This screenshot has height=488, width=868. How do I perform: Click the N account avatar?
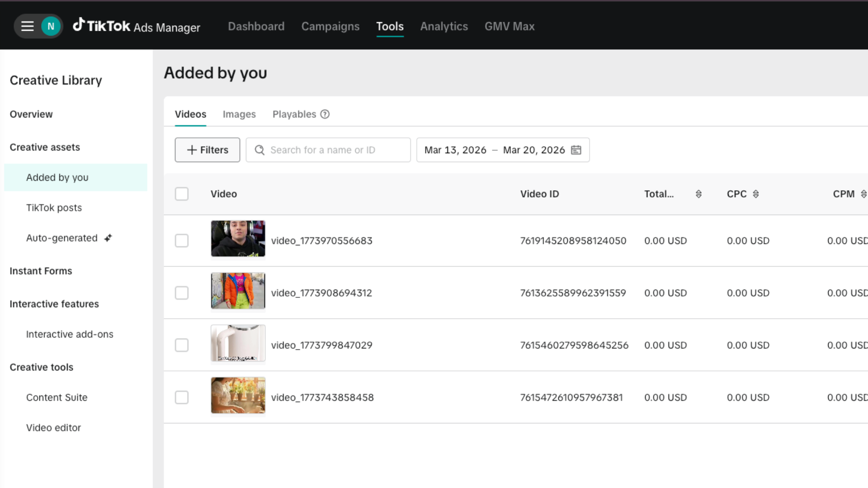(x=51, y=26)
